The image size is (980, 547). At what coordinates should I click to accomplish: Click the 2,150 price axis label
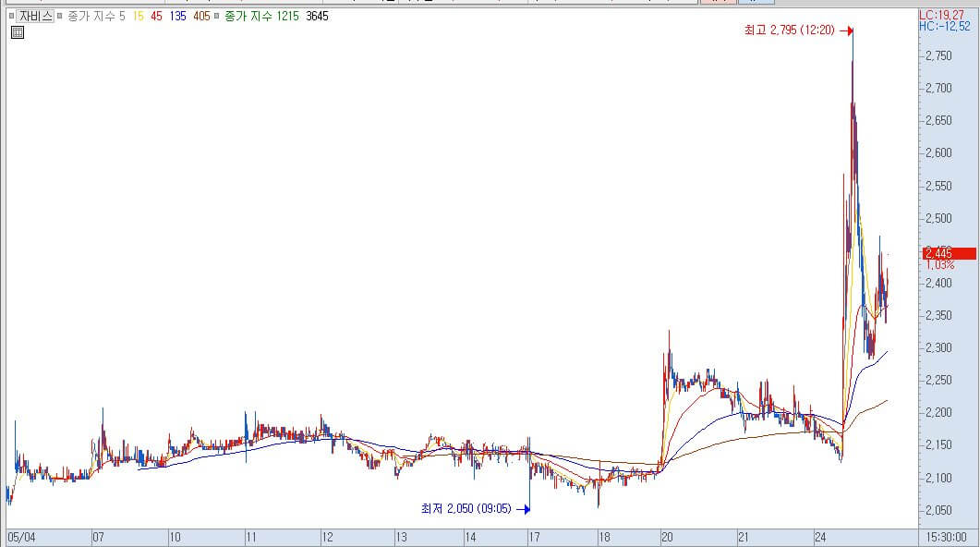tap(938, 445)
